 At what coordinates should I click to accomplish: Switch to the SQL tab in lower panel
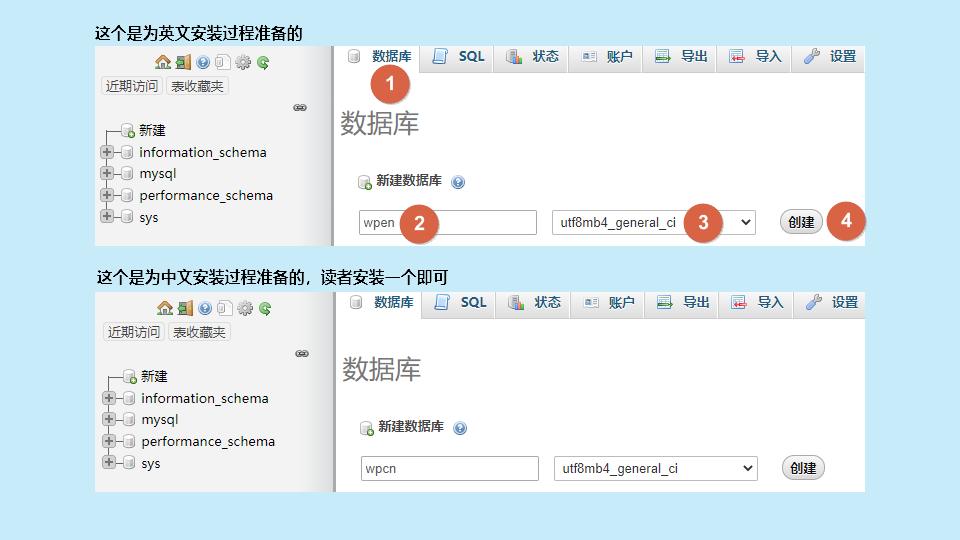tap(460, 303)
